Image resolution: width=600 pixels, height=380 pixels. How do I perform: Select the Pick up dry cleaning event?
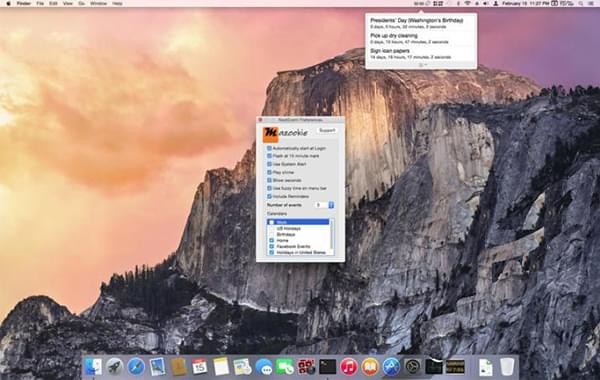421,38
